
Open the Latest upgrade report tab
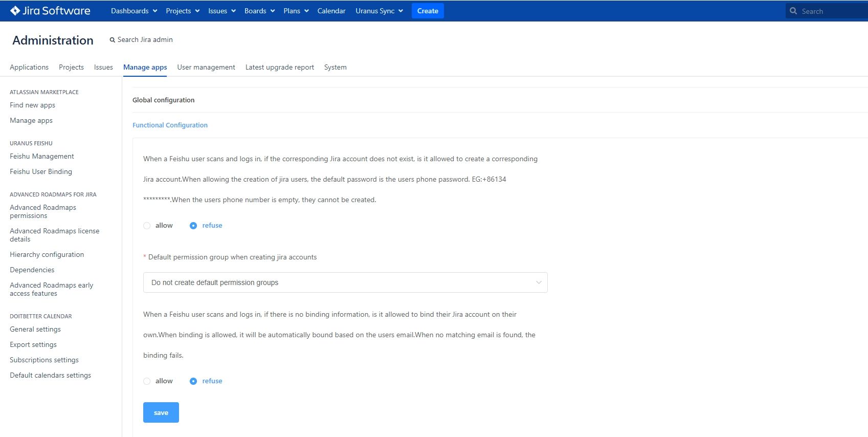pos(280,67)
